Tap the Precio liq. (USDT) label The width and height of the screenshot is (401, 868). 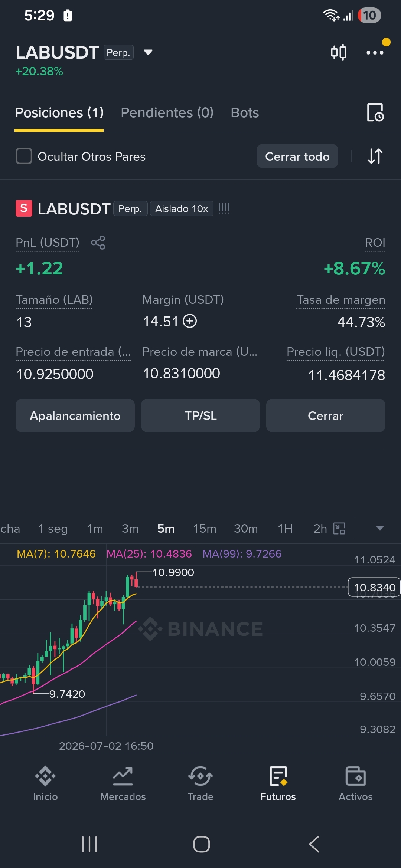point(336,352)
